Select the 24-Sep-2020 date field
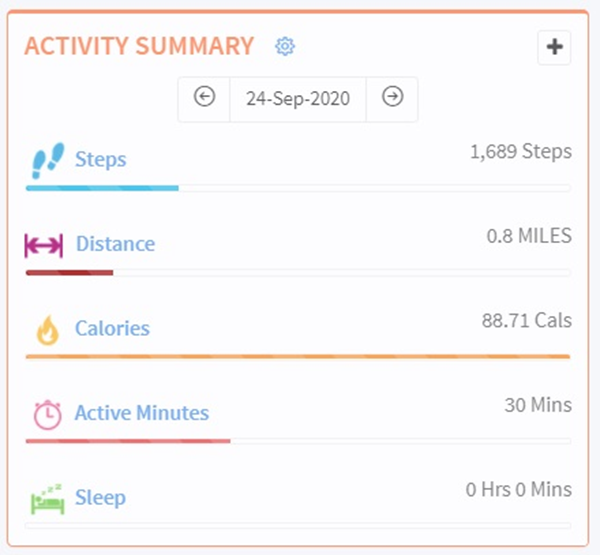 coord(298,99)
